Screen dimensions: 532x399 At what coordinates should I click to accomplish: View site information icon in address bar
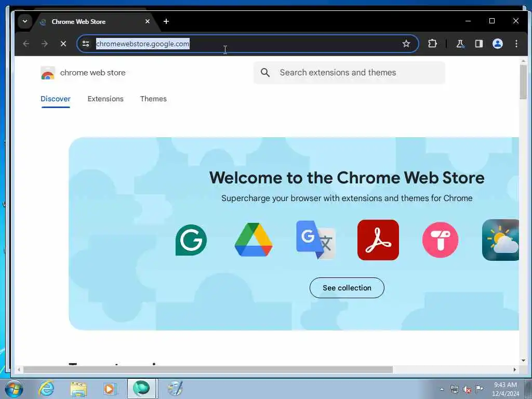point(86,44)
